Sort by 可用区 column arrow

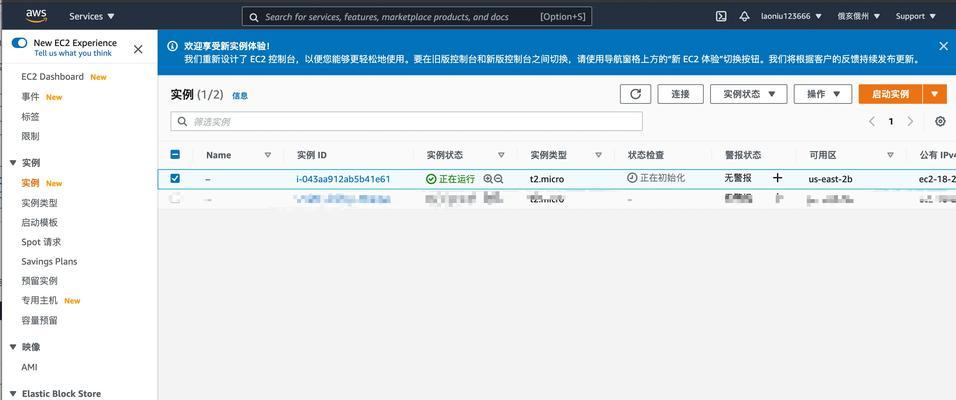coord(890,155)
